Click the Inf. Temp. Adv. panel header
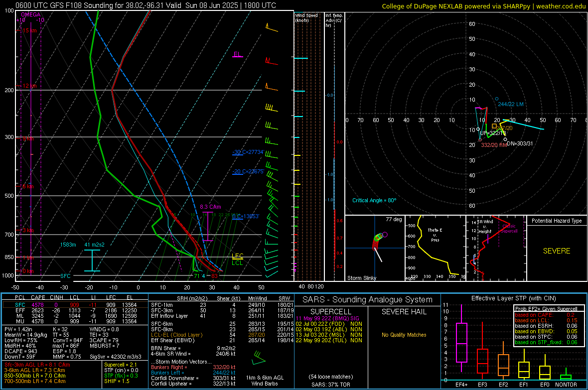The height and width of the screenshot is (390, 588). tap(334, 20)
